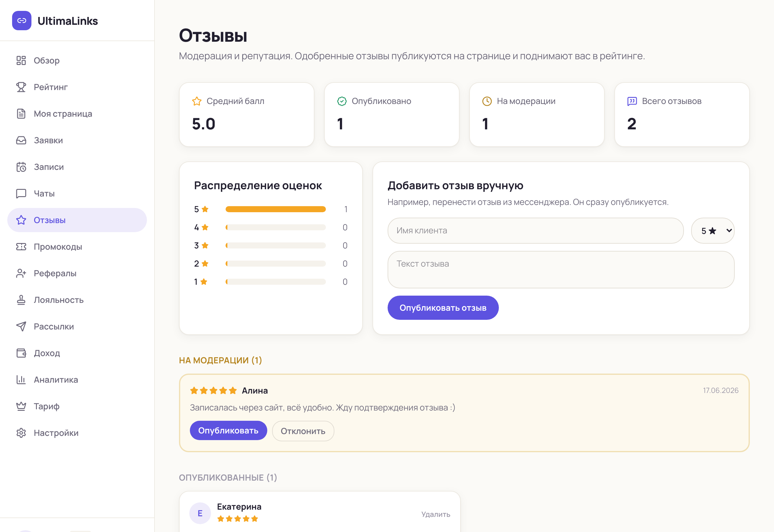Click Екатерина's avatar with letter E
Image resolution: width=774 pixels, height=532 pixels.
200,513
